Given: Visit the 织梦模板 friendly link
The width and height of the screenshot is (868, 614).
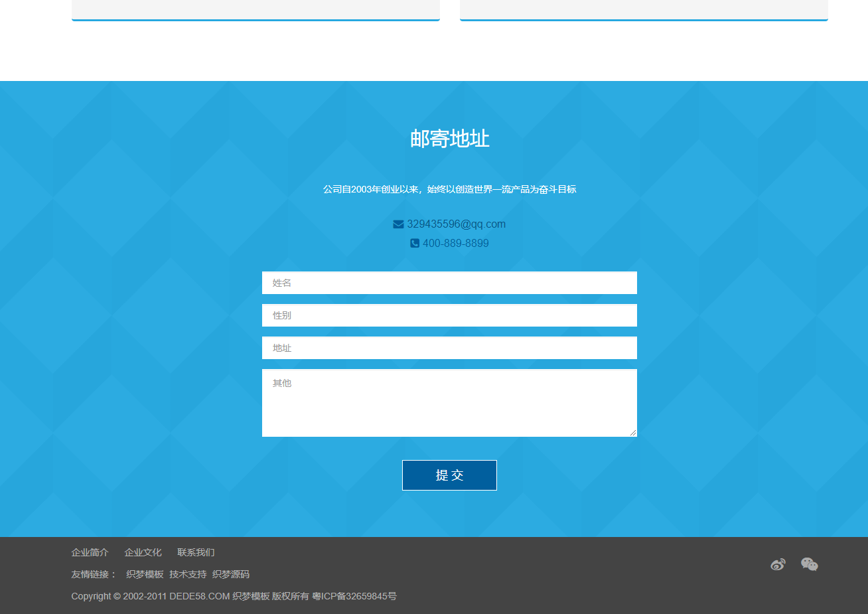Looking at the screenshot, I should [145, 574].
